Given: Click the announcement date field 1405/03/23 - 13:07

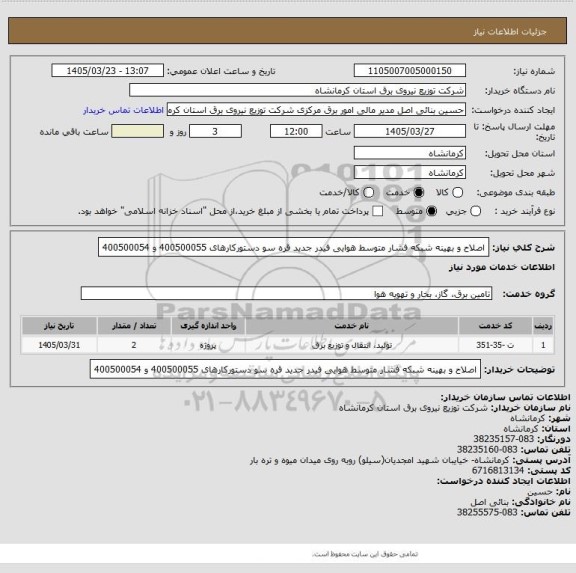Looking at the screenshot, I should (108, 71).
